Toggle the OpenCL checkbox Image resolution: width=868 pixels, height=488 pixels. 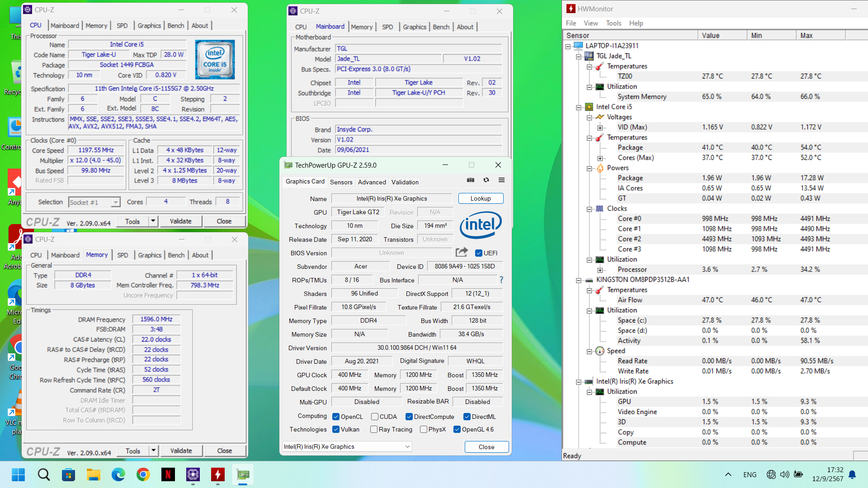tap(336, 417)
